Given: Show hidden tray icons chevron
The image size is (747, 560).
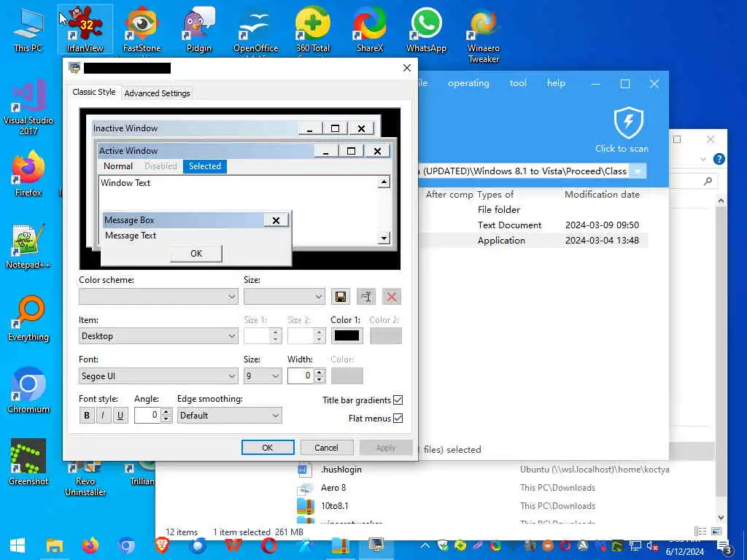Looking at the screenshot, I should (x=425, y=545).
